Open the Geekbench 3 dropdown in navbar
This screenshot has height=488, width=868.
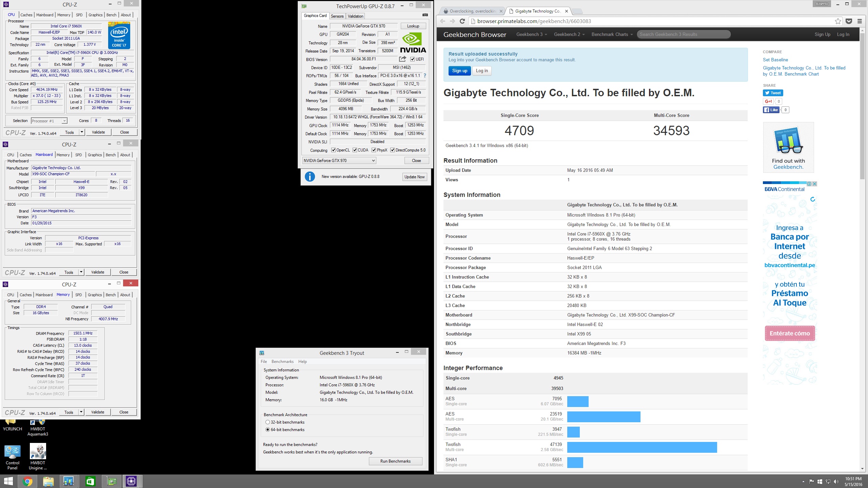pyautogui.click(x=531, y=34)
